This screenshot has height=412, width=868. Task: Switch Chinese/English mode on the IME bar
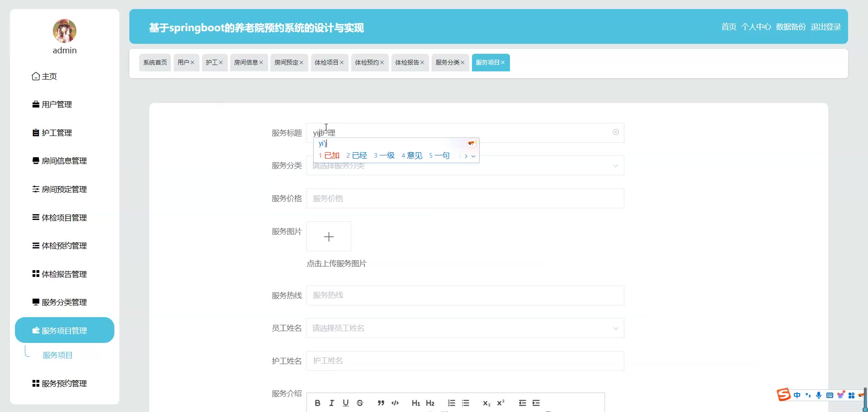(x=797, y=395)
